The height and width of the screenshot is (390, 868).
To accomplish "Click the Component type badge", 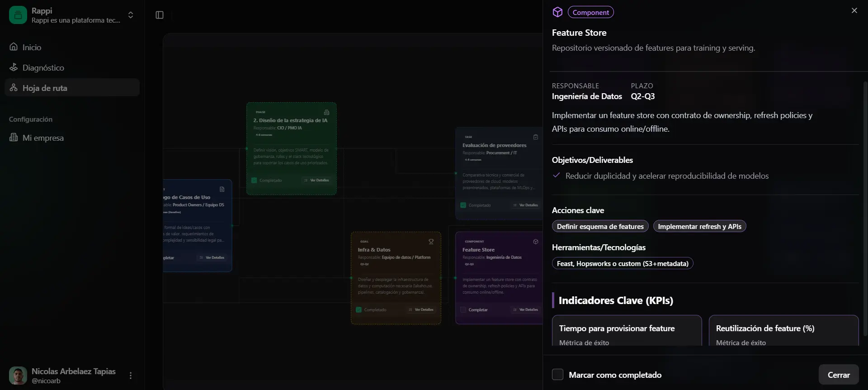I will [590, 12].
